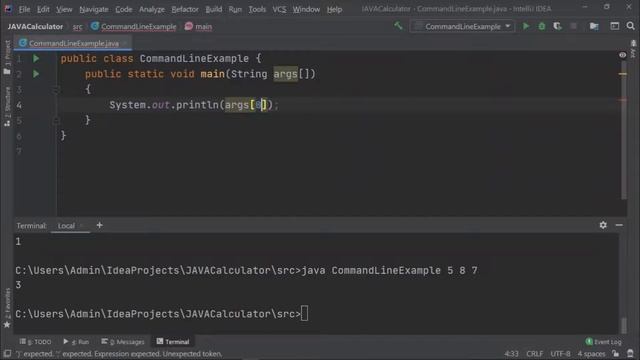The height and width of the screenshot is (360, 640).
Task: Click terminal command prompt input
Action: pos(304,314)
